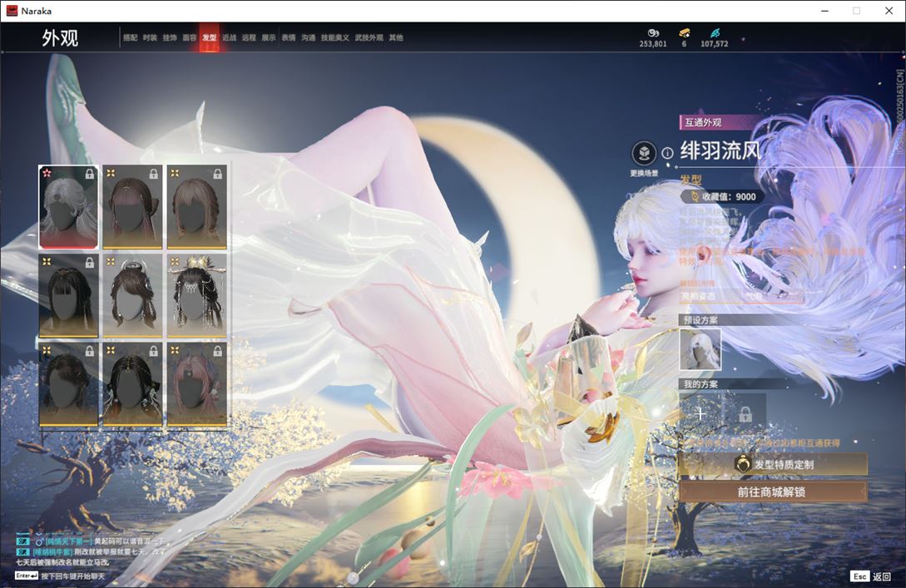906x588 pixels.
Task: Add a new scheme with the plus slot
Action: point(701,413)
